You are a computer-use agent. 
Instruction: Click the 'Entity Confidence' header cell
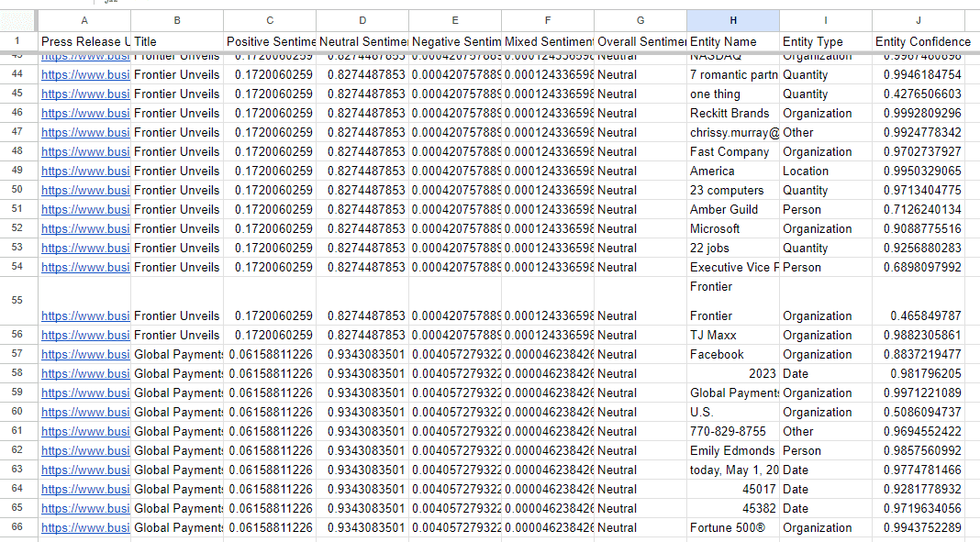tap(919, 41)
